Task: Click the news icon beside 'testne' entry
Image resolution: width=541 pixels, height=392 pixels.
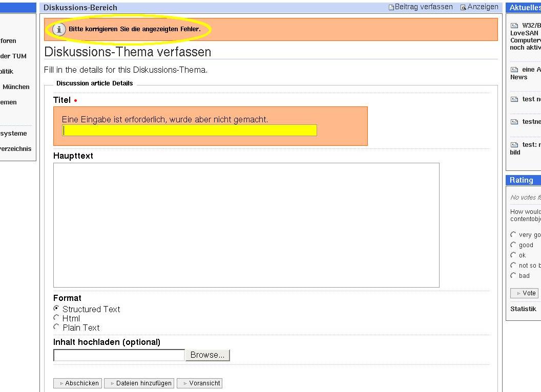Action: pos(514,122)
